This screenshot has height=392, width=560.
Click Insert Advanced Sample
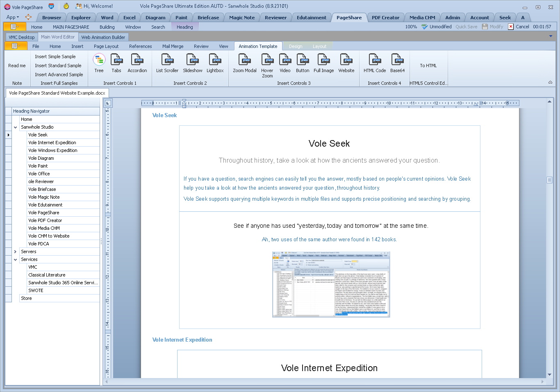point(59,75)
